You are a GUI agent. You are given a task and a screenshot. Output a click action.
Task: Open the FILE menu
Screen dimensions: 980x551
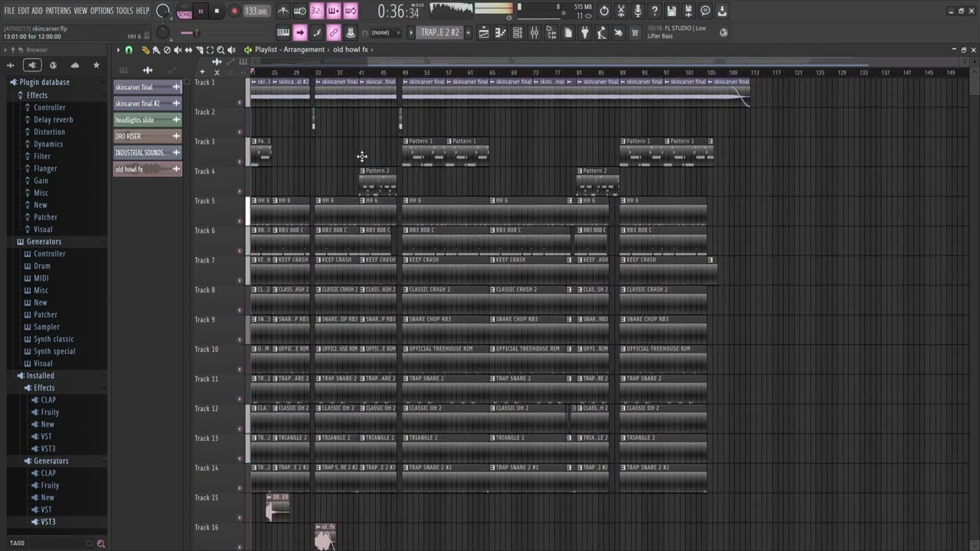pos(9,11)
